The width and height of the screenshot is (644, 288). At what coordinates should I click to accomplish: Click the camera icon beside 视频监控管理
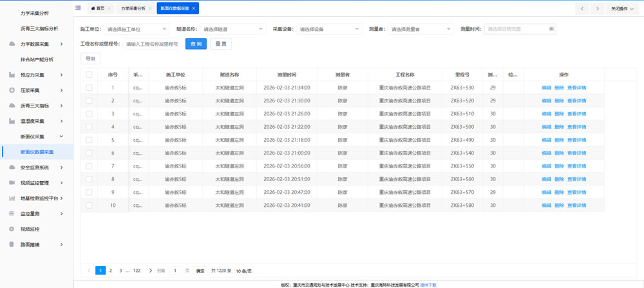click(x=12, y=183)
